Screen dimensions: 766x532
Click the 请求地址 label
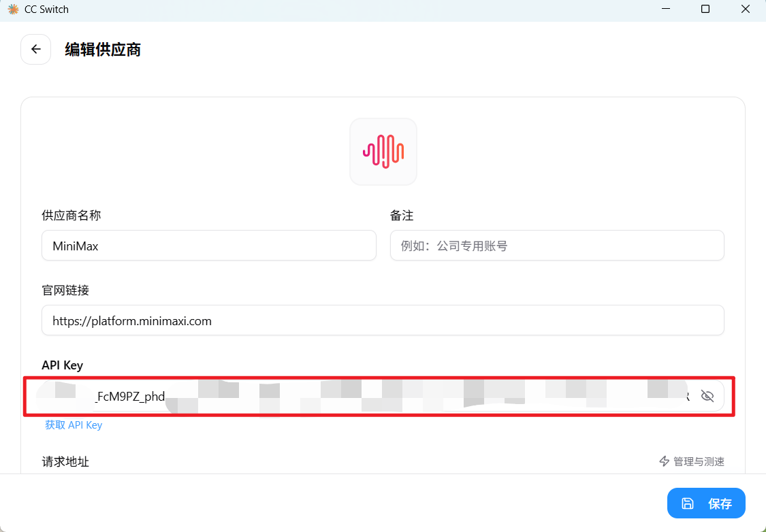pyautogui.click(x=65, y=462)
